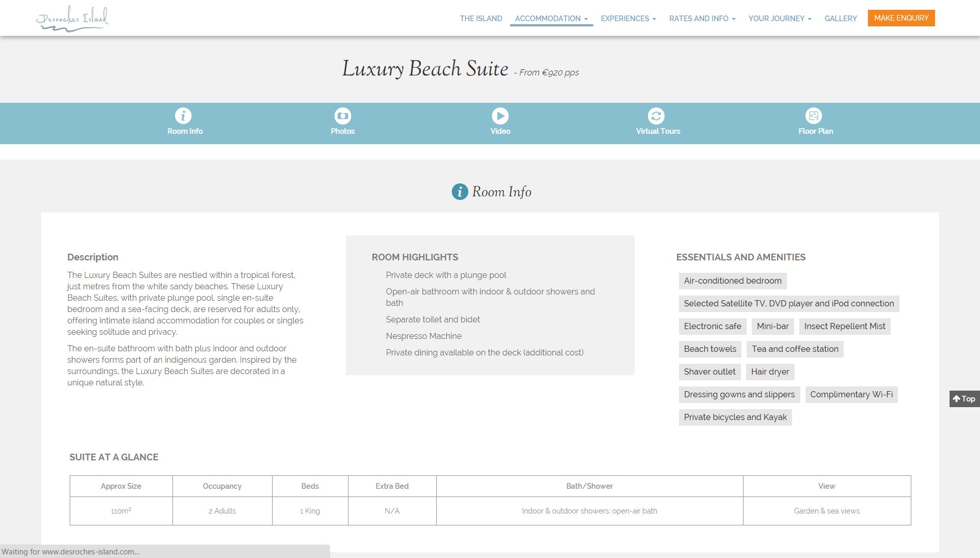Image resolution: width=980 pixels, height=558 pixels.
Task: Select the Video tab label
Action: pos(500,131)
